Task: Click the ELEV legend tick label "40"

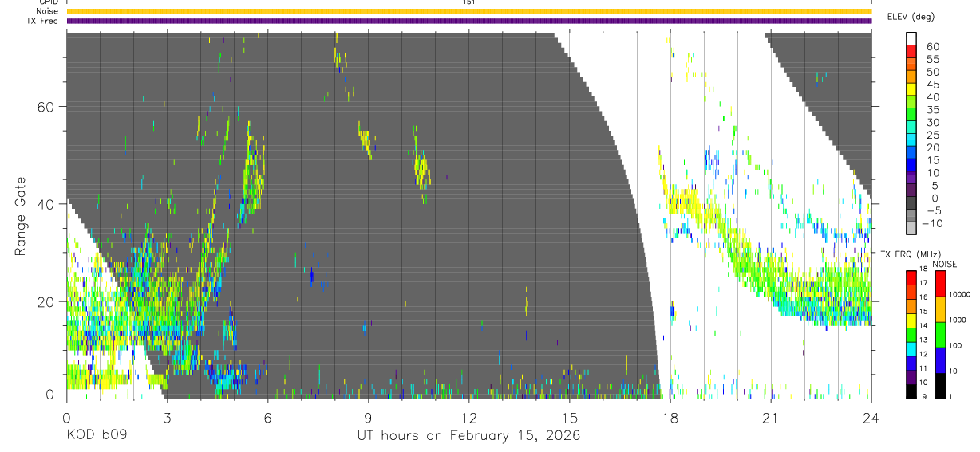Action: [933, 97]
